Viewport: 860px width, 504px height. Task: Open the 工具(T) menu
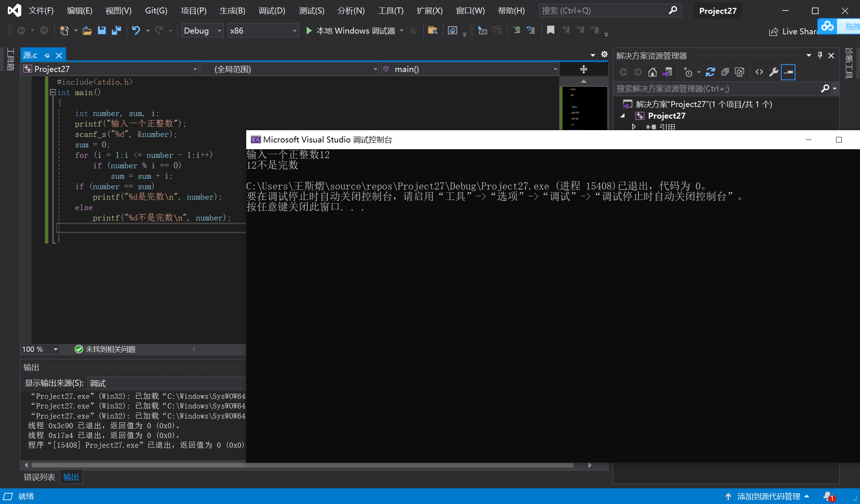coord(391,10)
